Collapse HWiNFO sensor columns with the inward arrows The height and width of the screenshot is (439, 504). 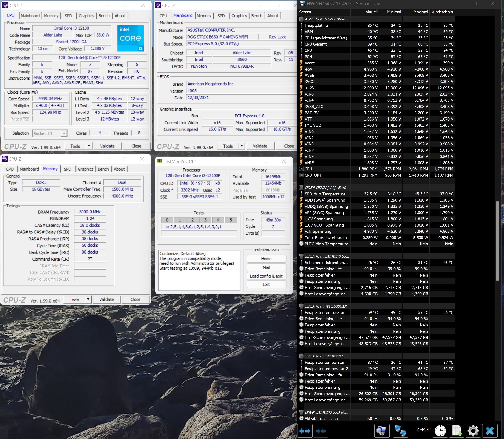[321, 431]
